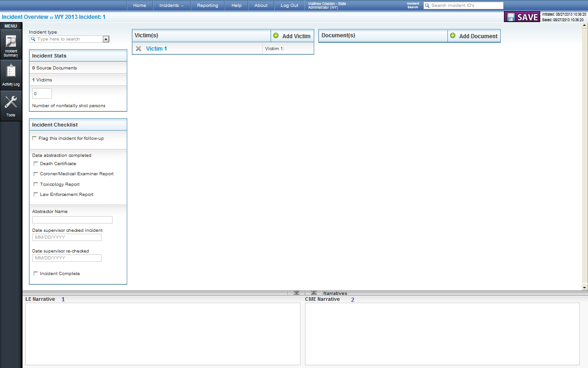This screenshot has height=368, width=588.
Task: Open the Incident Summary sidebar icon
Action: [x=11, y=45]
